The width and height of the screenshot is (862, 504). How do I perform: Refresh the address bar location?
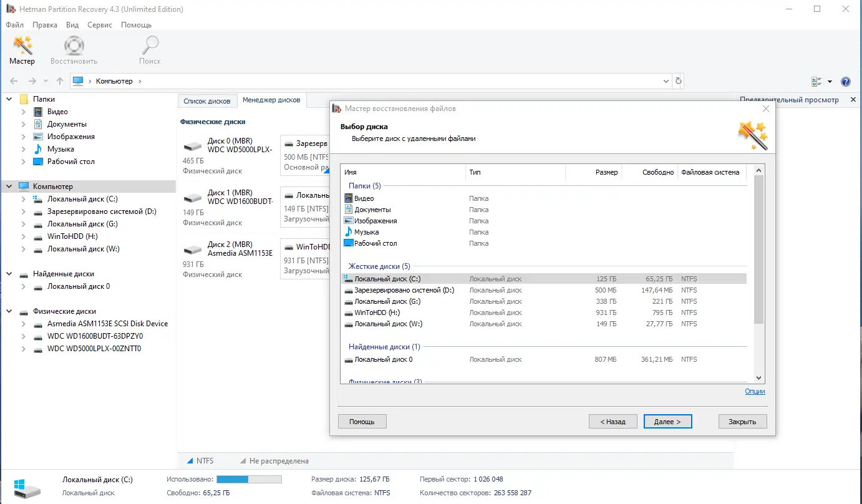(x=679, y=81)
